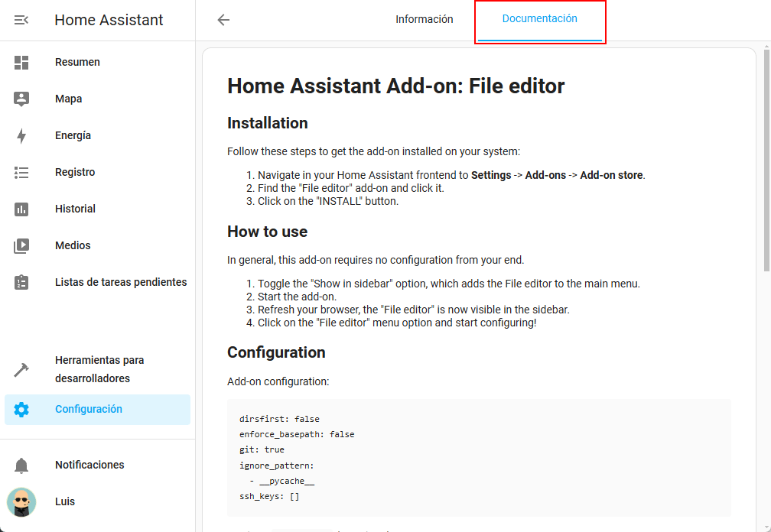Screen dimensions: 771x532
Task: Click the pending tasks clipboard icon
Action: click(x=21, y=283)
